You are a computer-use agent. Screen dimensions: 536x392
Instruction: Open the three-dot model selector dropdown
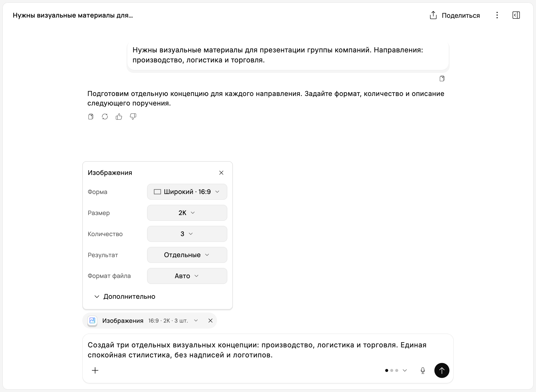tap(396, 370)
